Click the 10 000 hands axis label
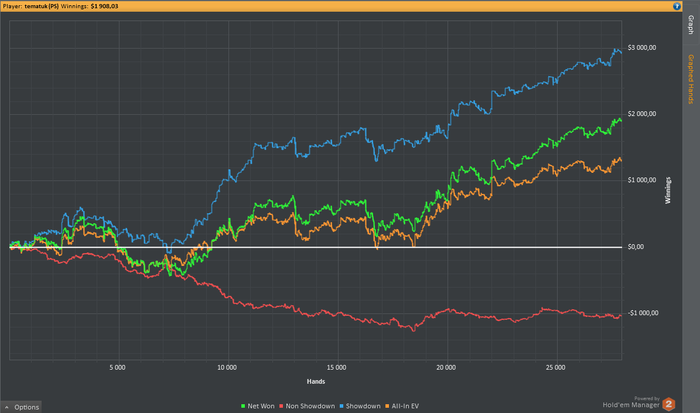The width and height of the screenshot is (700, 413). [x=227, y=367]
